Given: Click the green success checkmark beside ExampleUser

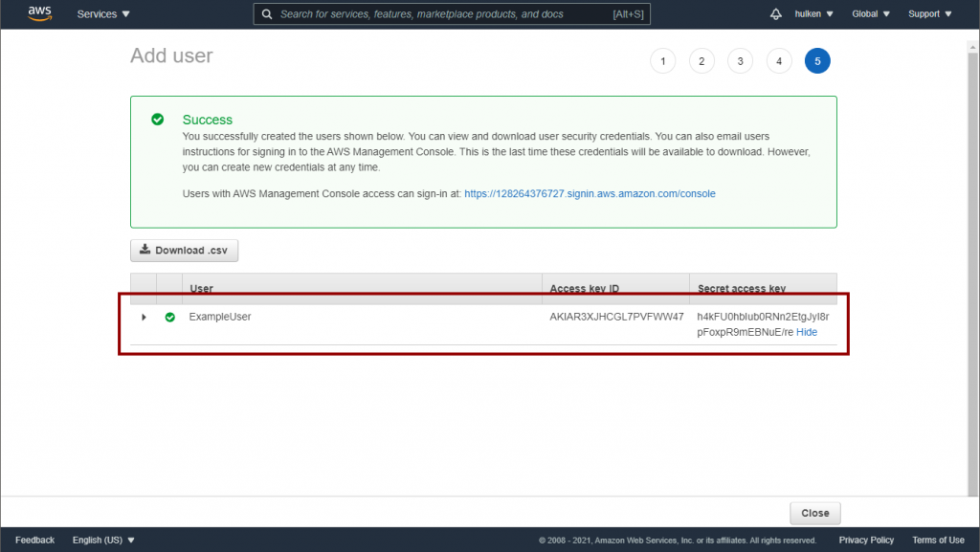Looking at the screenshot, I should coord(170,317).
